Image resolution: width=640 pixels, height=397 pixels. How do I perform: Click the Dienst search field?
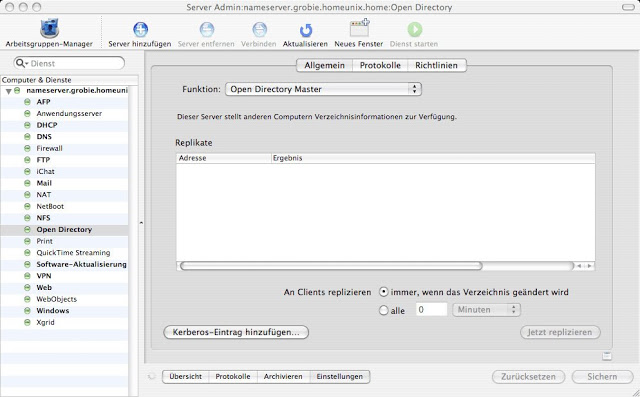[x=69, y=63]
